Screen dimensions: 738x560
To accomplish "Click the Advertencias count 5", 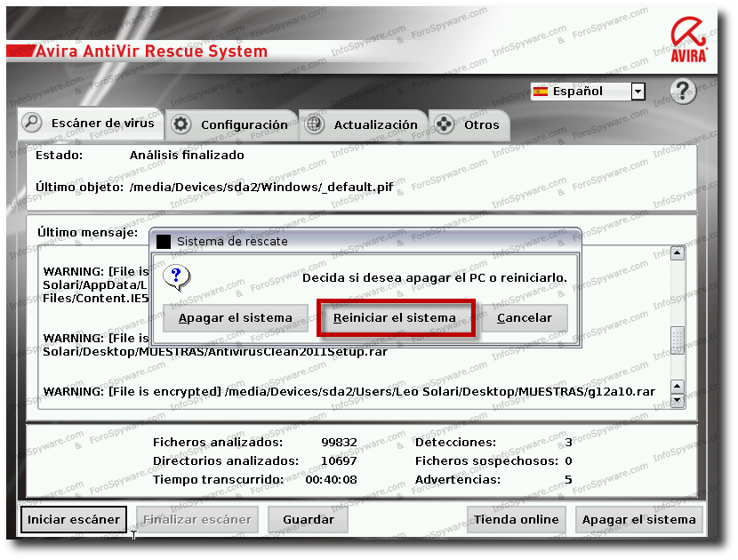I will [568, 479].
